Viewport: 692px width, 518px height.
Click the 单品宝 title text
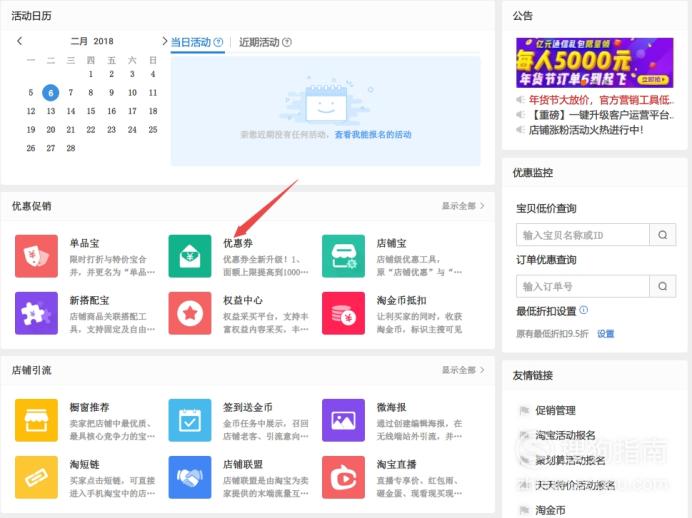[85, 243]
